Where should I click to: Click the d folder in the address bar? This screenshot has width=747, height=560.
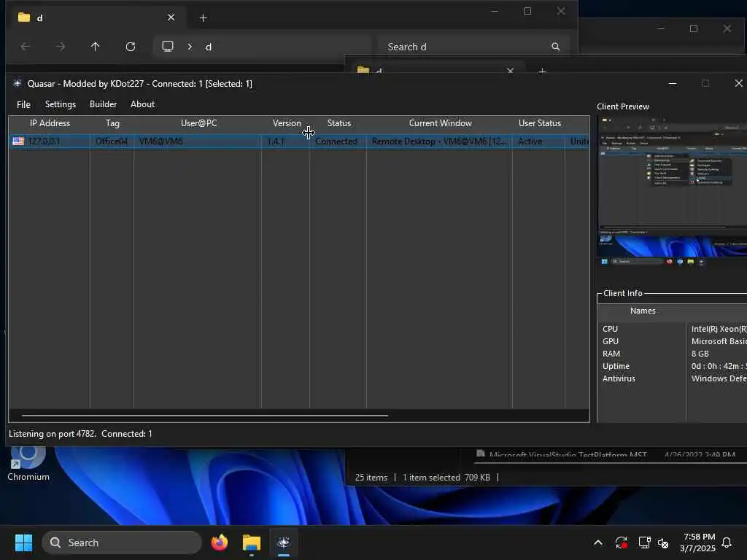coord(209,47)
